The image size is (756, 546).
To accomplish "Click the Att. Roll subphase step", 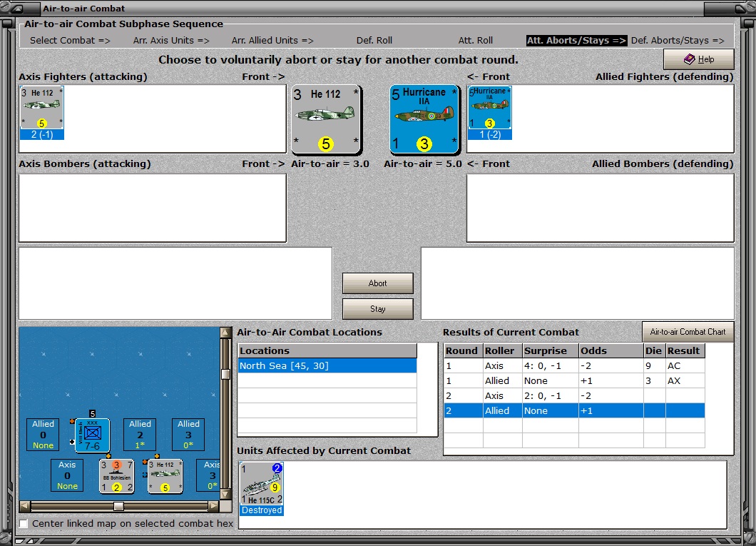I will (476, 41).
